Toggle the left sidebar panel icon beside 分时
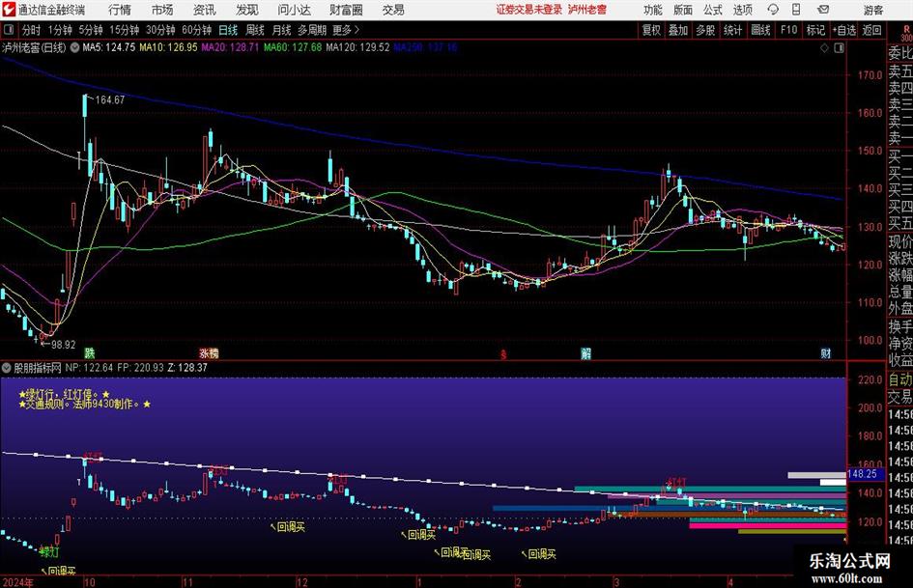This screenshot has height=588, width=913. click(9, 30)
